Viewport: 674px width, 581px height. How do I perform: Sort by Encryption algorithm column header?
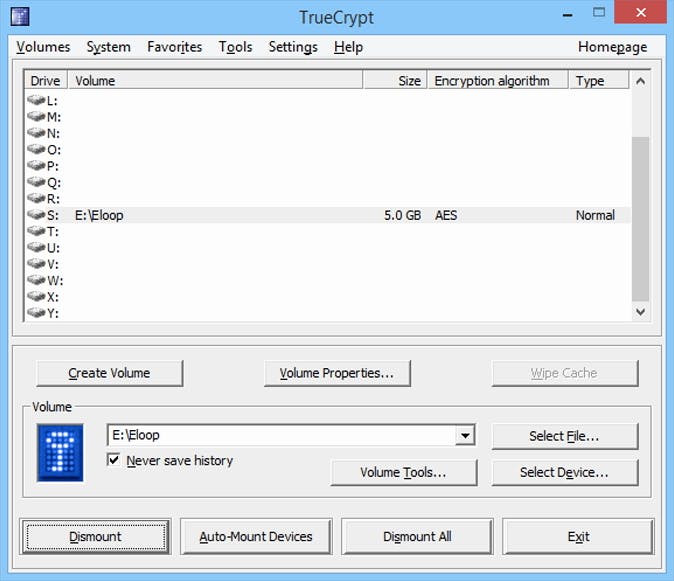pyautogui.click(x=498, y=81)
